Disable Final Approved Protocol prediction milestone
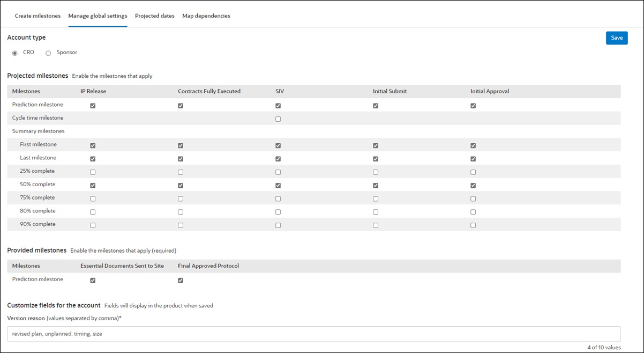This screenshot has width=644, height=353. (x=180, y=280)
